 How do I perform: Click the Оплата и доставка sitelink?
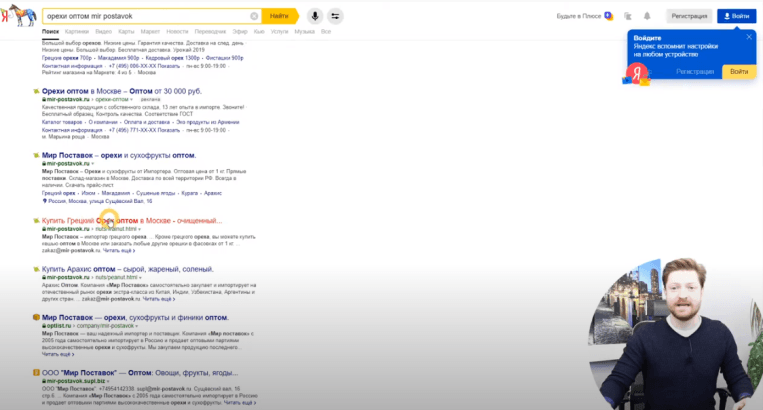[147, 122]
